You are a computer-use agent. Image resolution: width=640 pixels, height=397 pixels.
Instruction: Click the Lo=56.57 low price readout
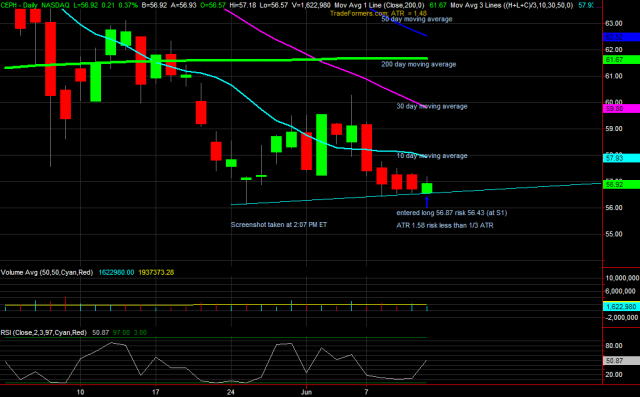pos(274,5)
